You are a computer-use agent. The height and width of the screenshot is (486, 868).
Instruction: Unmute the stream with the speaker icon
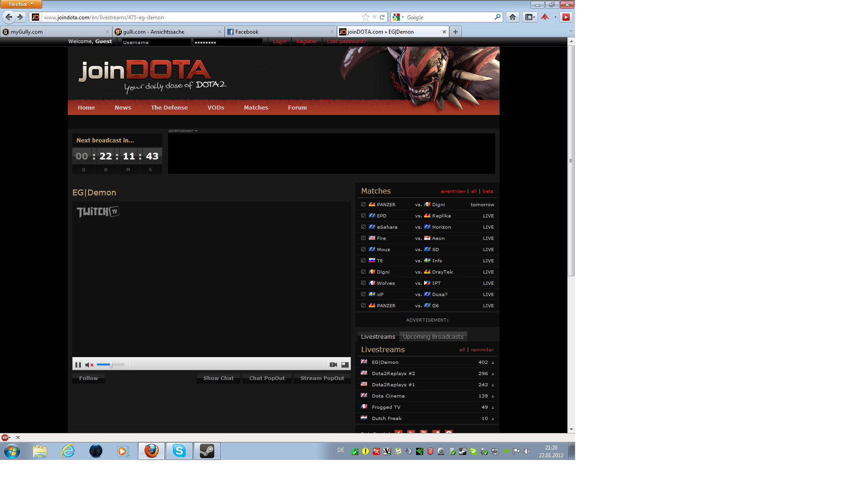89,365
